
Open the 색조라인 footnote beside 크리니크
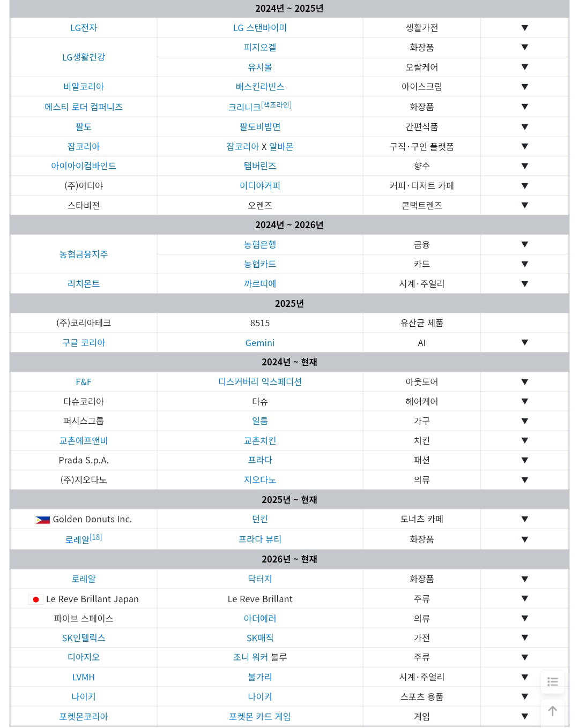pyautogui.click(x=276, y=104)
